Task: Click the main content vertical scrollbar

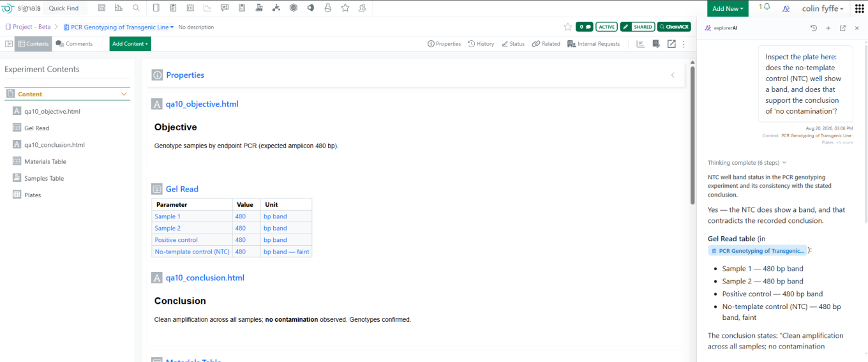Action: click(x=692, y=134)
